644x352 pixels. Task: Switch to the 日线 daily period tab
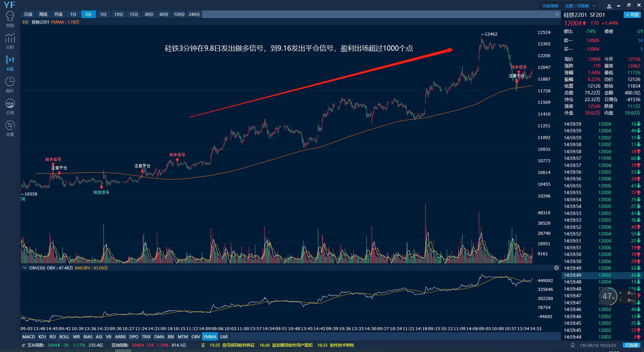(x=28, y=14)
